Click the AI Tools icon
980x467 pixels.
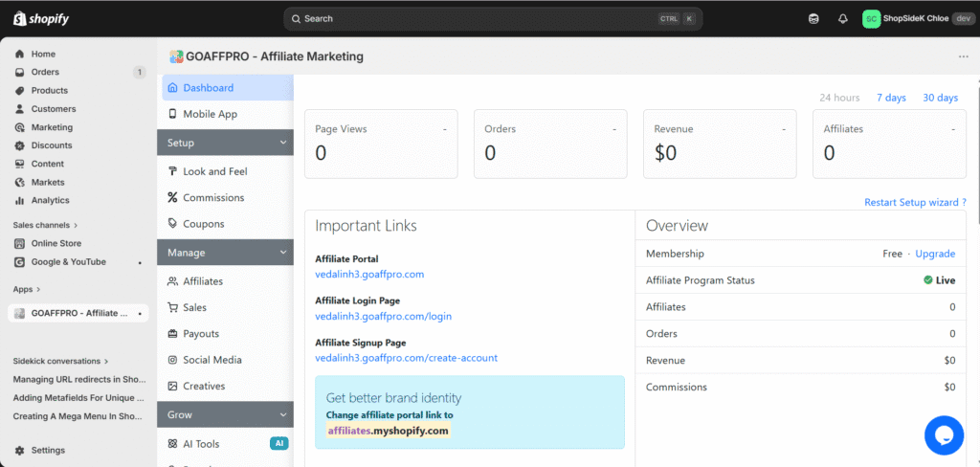[x=172, y=444]
